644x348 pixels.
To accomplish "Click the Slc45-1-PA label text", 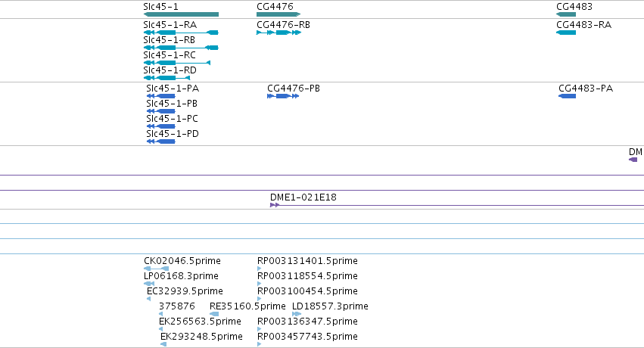I will pos(173,89).
